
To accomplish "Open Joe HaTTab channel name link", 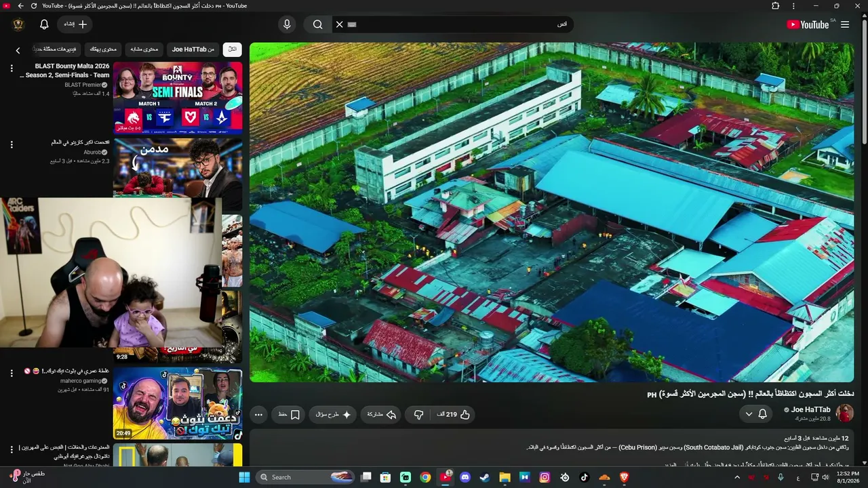I will pyautogui.click(x=811, y=409).
